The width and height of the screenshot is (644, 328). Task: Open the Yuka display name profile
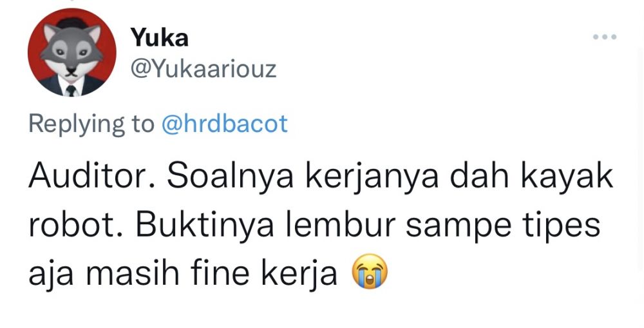(160, 38)
